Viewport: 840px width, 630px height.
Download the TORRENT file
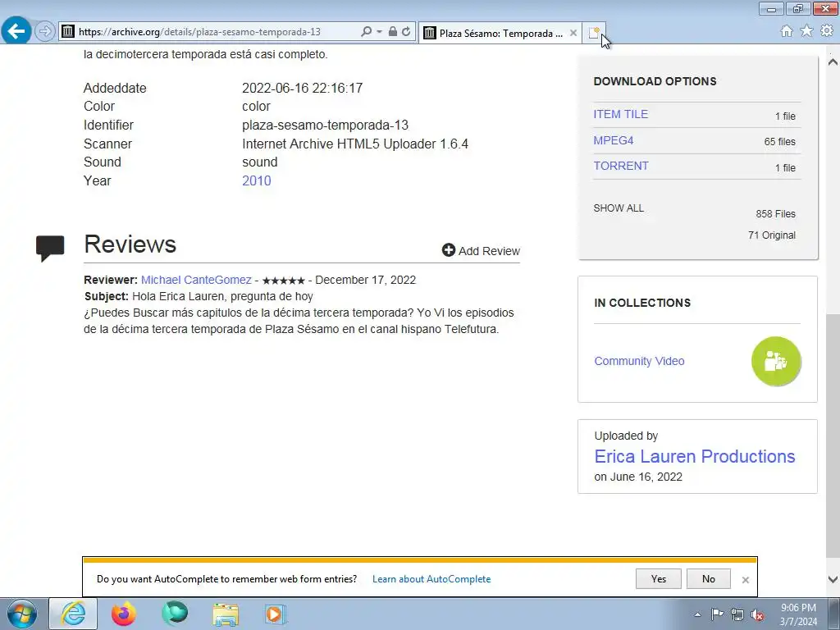[621, 166]
